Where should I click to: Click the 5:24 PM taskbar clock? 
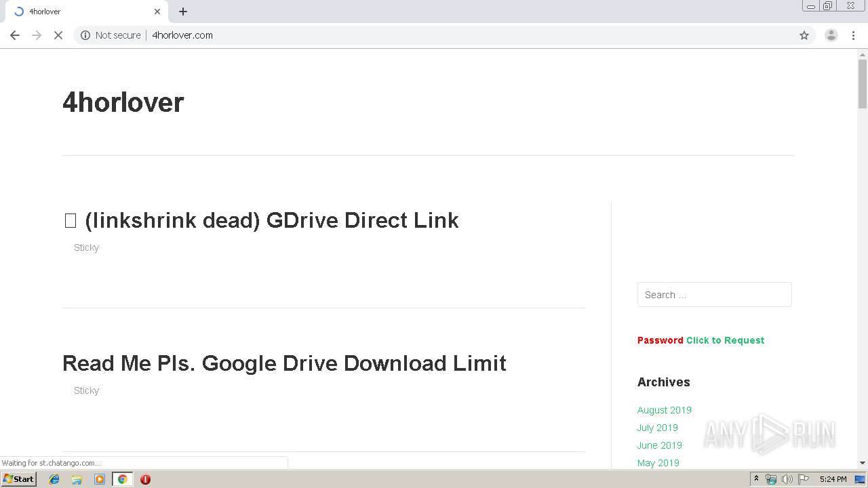[x=833, y=479]
